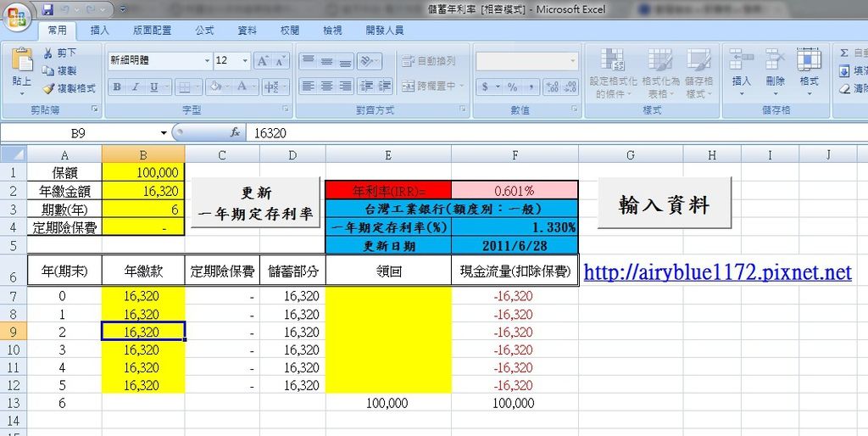This screenshot has width=868, height=436.
Task: Toggle underline formatting
Action: (153, 87)
